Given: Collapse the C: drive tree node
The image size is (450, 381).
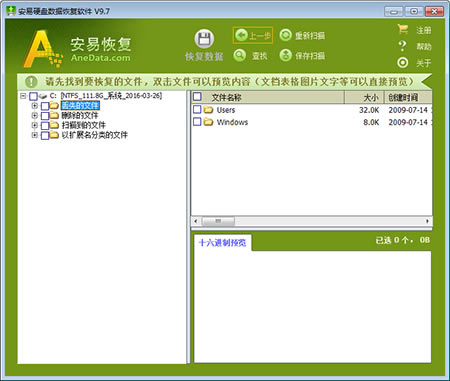Looking at the screenshot, I should click(23, 96).
